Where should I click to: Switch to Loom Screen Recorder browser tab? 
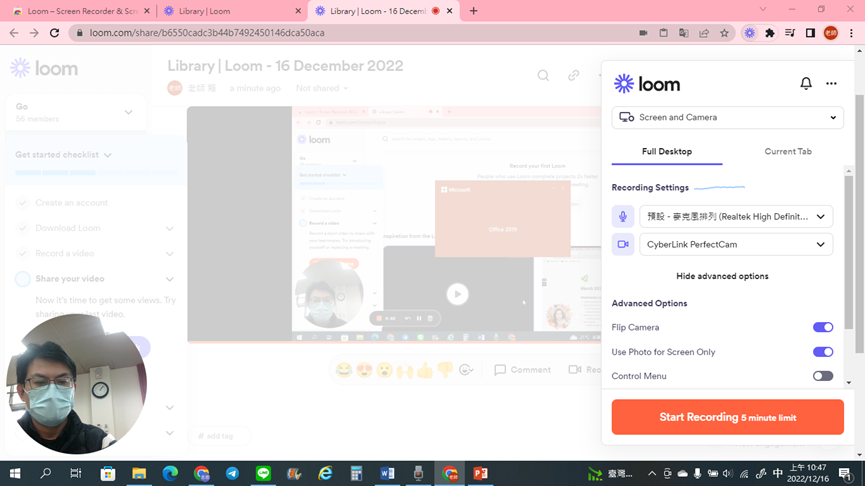click(81, 11)
